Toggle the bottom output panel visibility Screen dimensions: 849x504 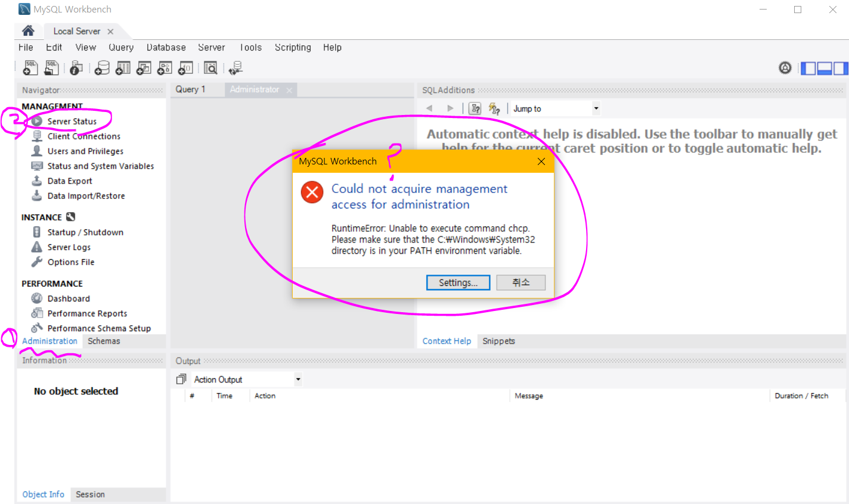[825, 69]
